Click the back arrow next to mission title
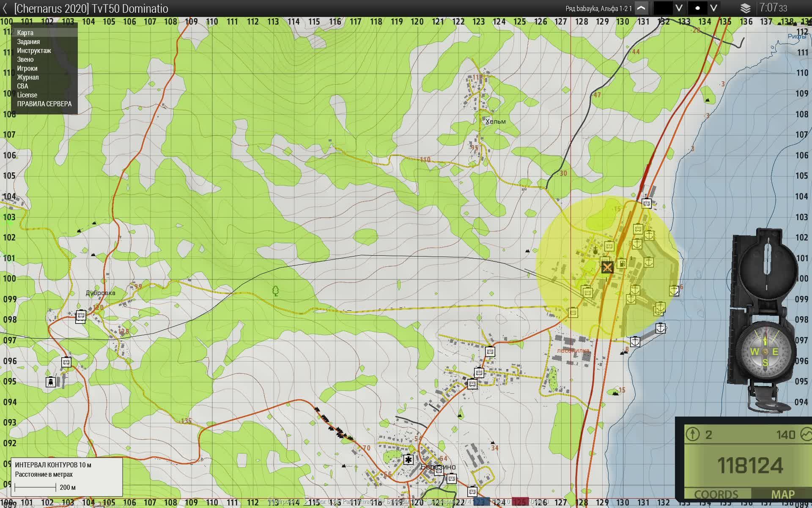 coord(5,8)
